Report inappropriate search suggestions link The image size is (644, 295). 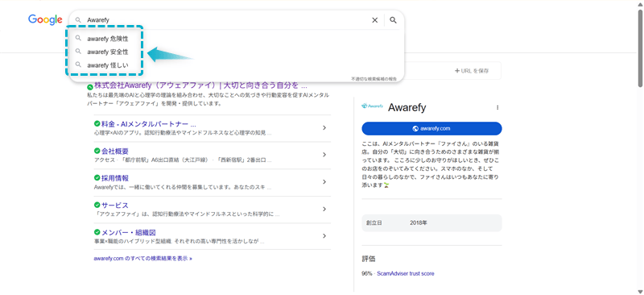click(x=374, y=78)
